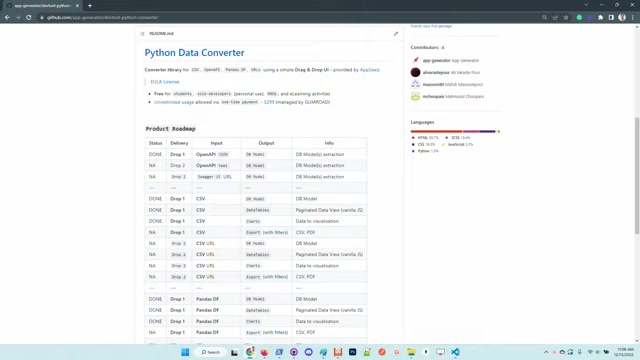Open Task View on the taskbar
This screenshot has height=360, width=640.
[234, 352]
